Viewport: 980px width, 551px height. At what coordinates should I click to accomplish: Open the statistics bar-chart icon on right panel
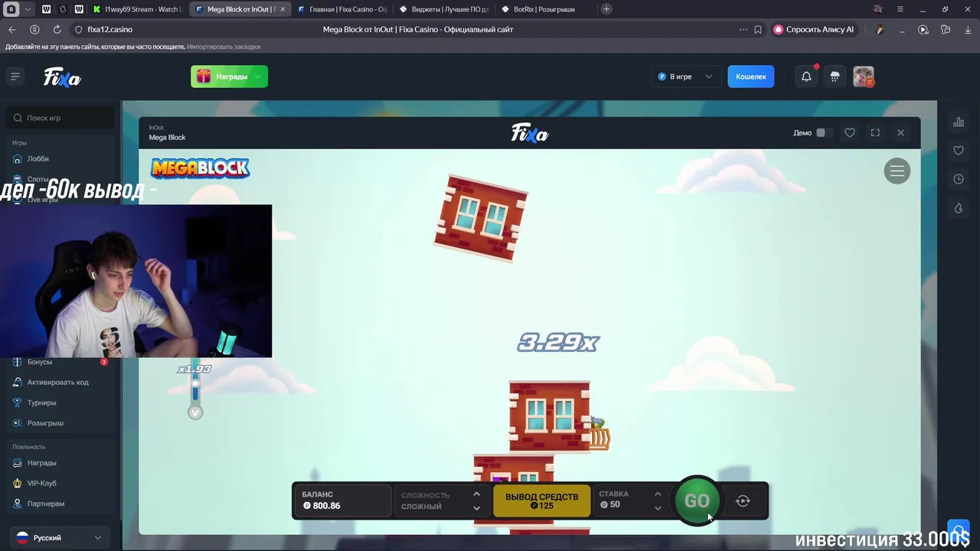point(959,122)
